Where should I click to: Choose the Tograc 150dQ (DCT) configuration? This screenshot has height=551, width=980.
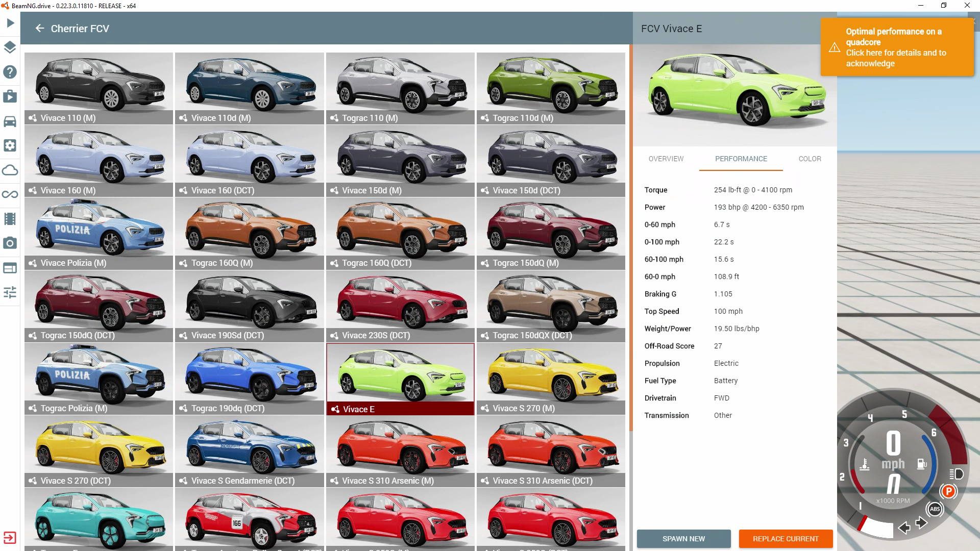click(x=99, y=306)
